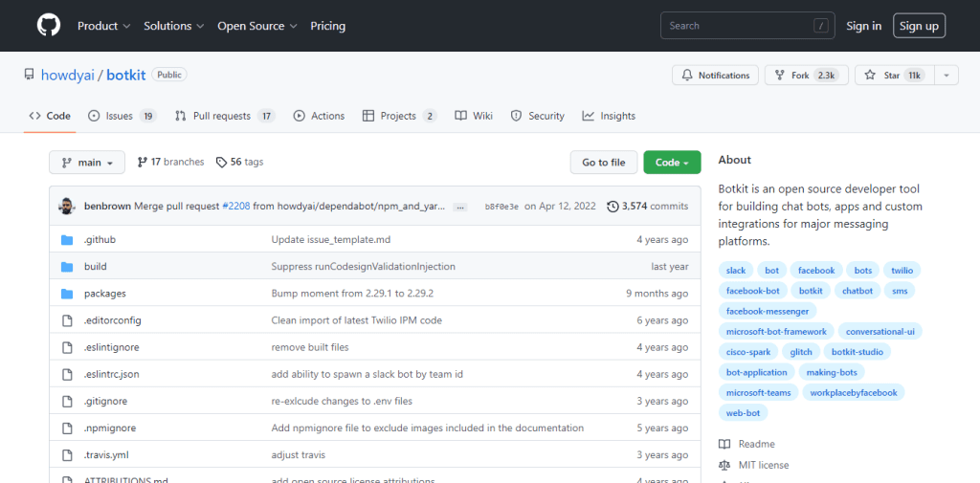Open the green Code dropdown button
This screenshot has width=980, height=483.
coord(672,163)
